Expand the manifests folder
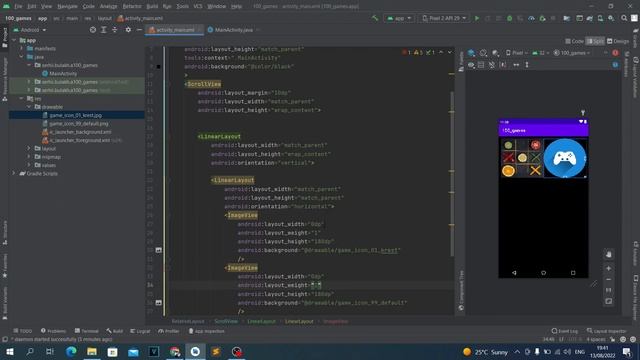The image size is (640, 360). pos(22,49)
